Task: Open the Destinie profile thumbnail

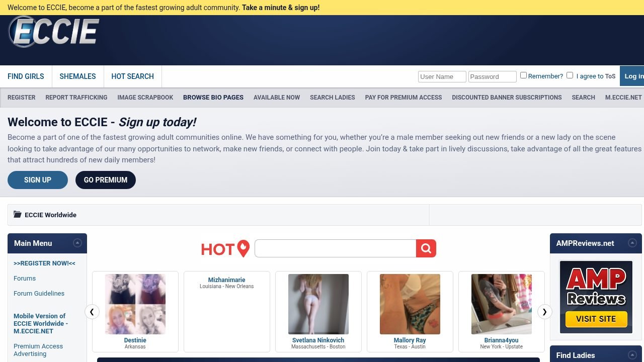Action: (x=135, y=304)
